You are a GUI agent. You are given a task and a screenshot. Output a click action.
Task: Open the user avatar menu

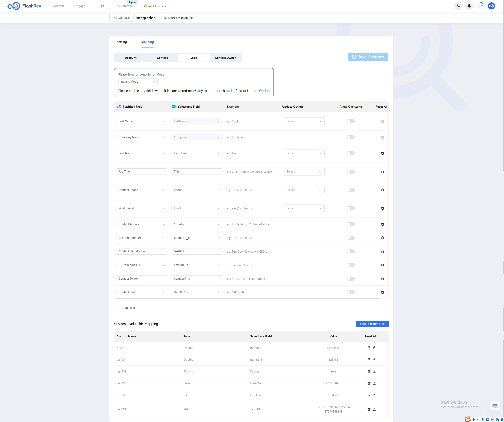pos(491,6)
